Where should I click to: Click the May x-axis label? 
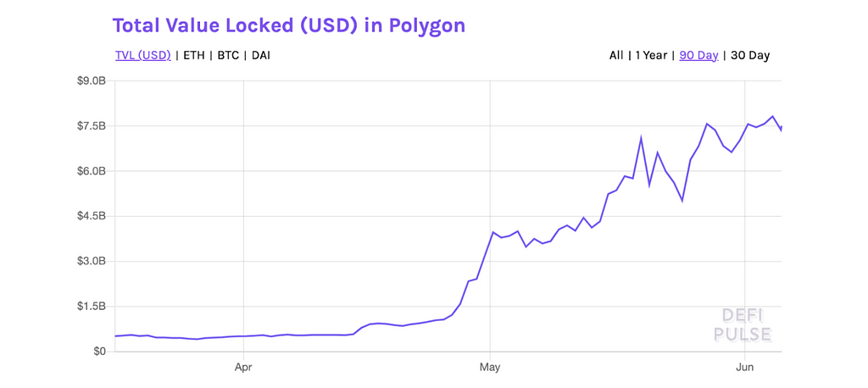pyautogui.click(x=490, y=368)
